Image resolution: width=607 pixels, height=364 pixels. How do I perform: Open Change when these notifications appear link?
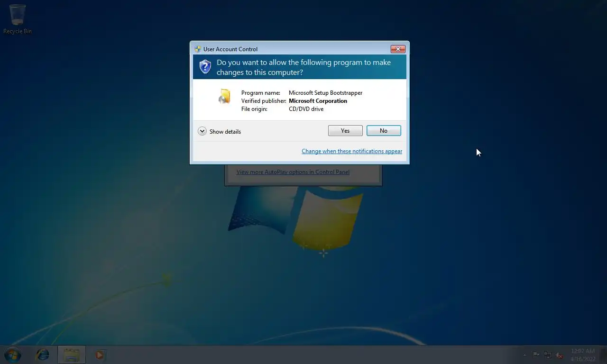click(352, 151)
